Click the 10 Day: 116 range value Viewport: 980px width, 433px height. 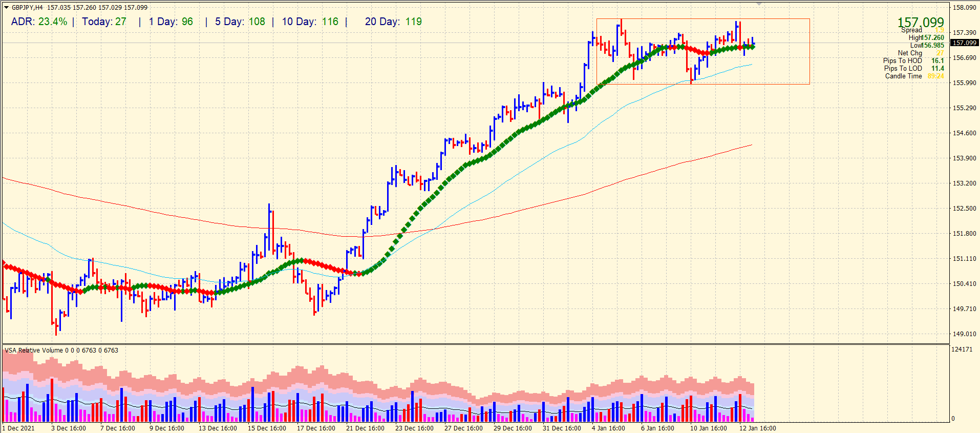pyautogui.click(x=310, y=22)
